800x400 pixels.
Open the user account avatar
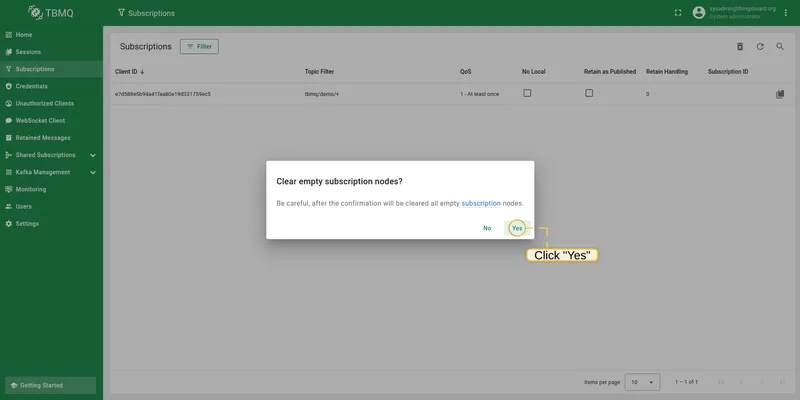(699, 13)
